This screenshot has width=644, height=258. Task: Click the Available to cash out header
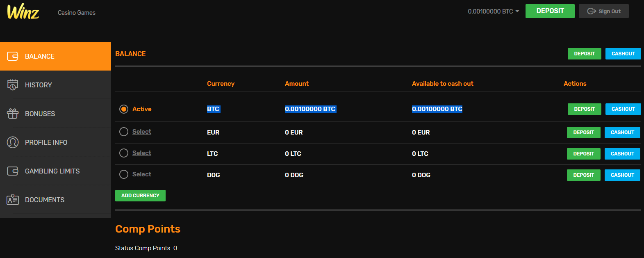click(x=443, y=84)
